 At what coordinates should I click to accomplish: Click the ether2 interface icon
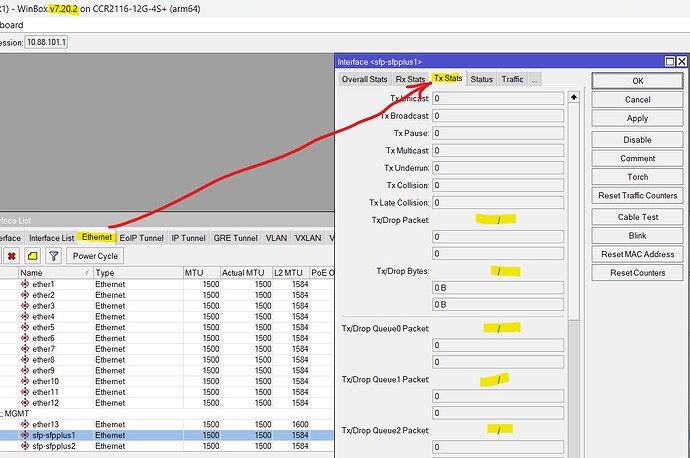pyautogui.click(x=25, y=295)
